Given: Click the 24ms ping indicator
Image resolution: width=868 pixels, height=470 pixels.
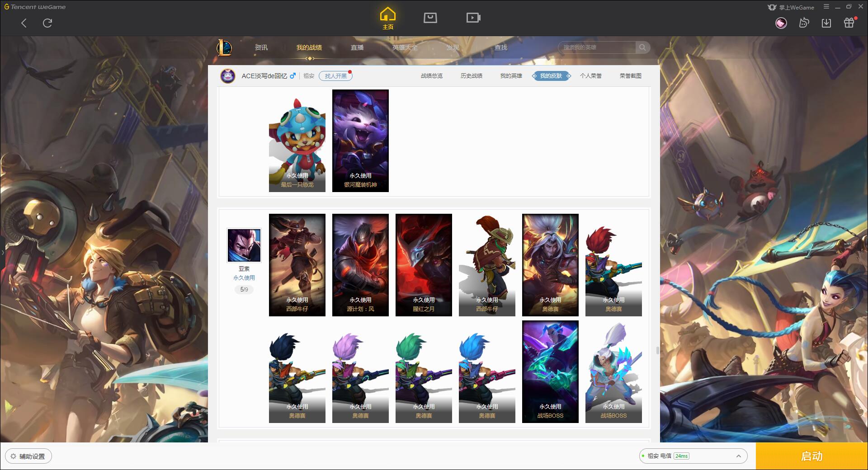Looking at the screenshot, I should coord(681,456).
